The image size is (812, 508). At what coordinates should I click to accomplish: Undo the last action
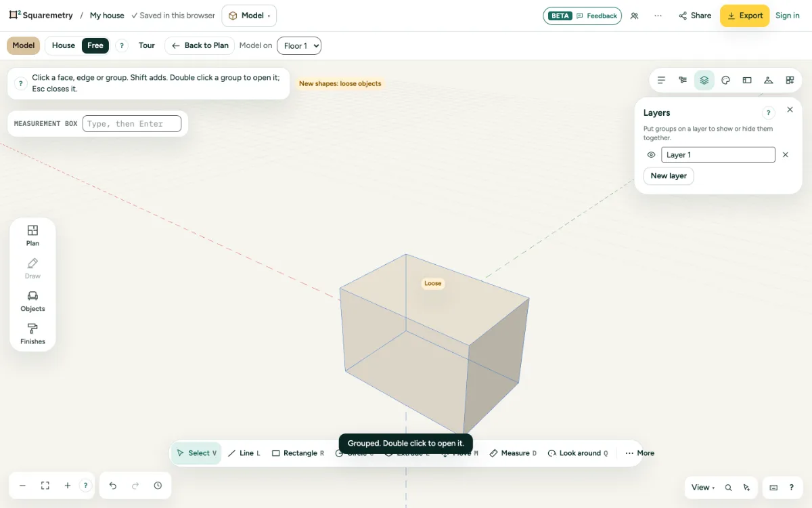113,486
